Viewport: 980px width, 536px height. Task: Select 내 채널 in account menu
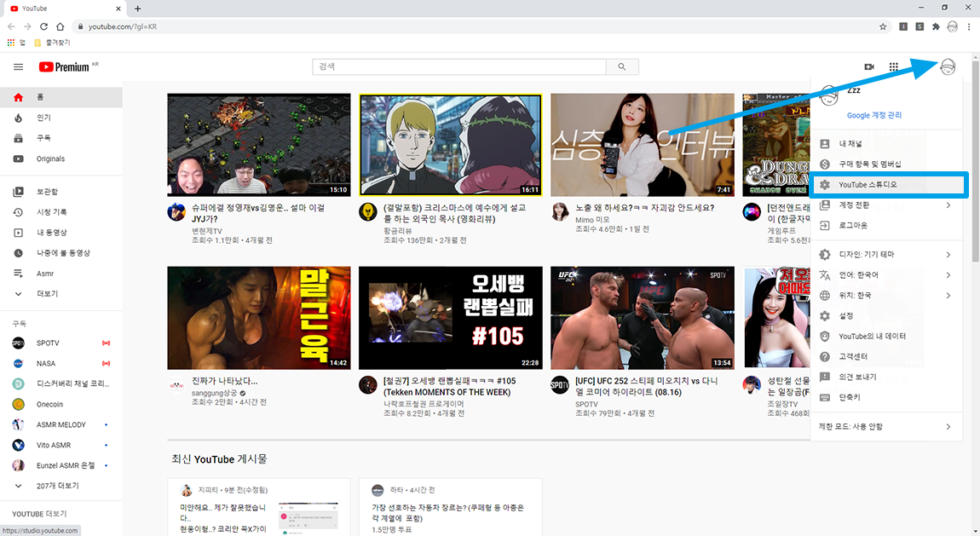(886, 144)
